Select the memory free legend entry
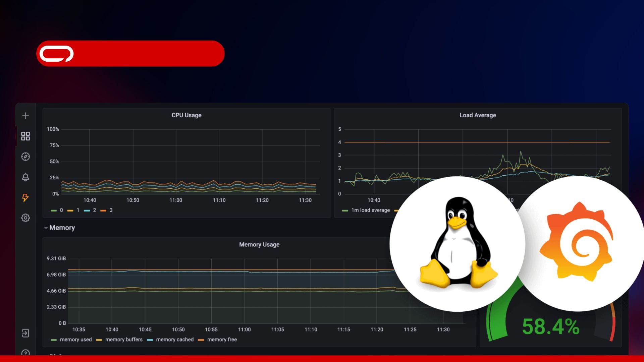Viewport: 644px width, 362px height. coord(222,340)
